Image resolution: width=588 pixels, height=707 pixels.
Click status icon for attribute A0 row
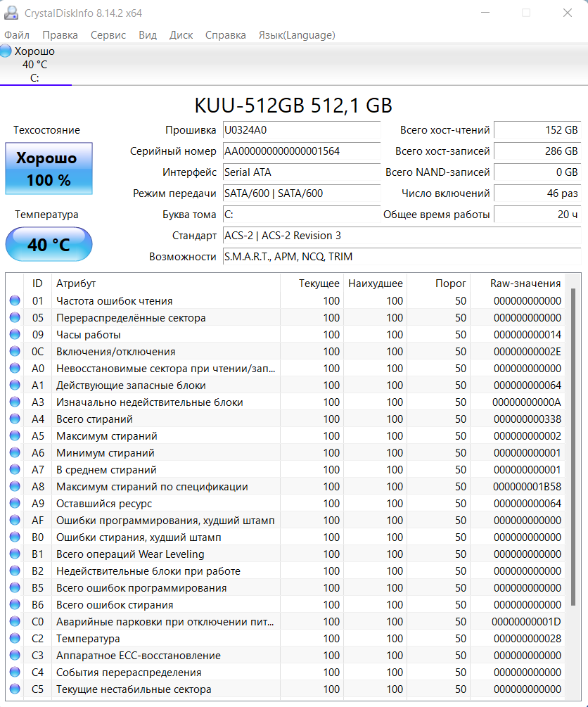coord(15,368)
